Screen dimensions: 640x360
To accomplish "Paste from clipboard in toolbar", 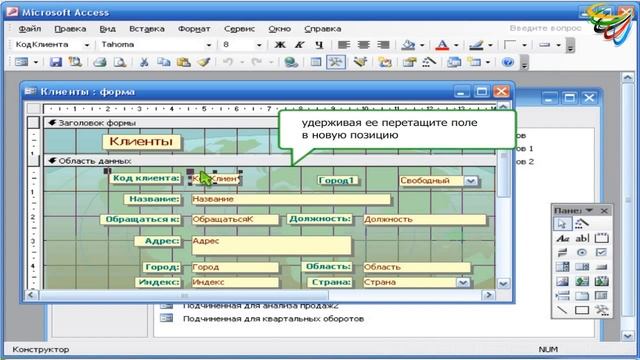I will pos(183,62).
